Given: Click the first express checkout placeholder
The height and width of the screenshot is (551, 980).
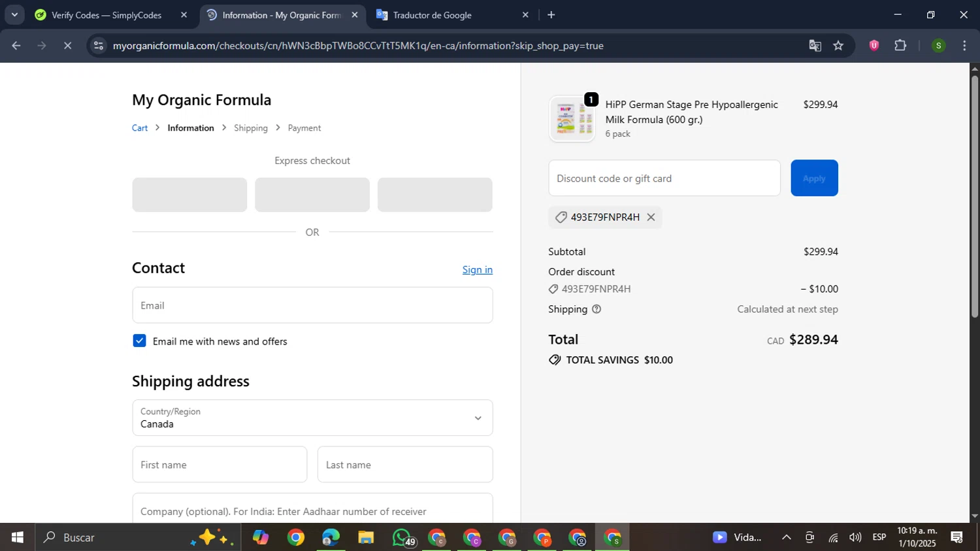Looking at the screenshot, I should pyautogui.click(x=189, y=195).
